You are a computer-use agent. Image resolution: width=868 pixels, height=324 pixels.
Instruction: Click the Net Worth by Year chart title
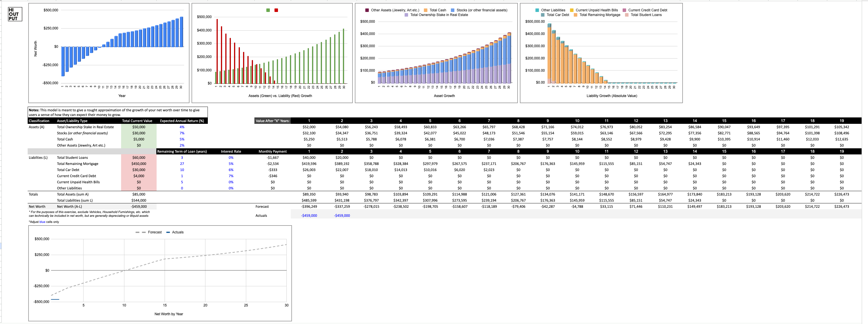pyautogui.click(x=169, y=314)
